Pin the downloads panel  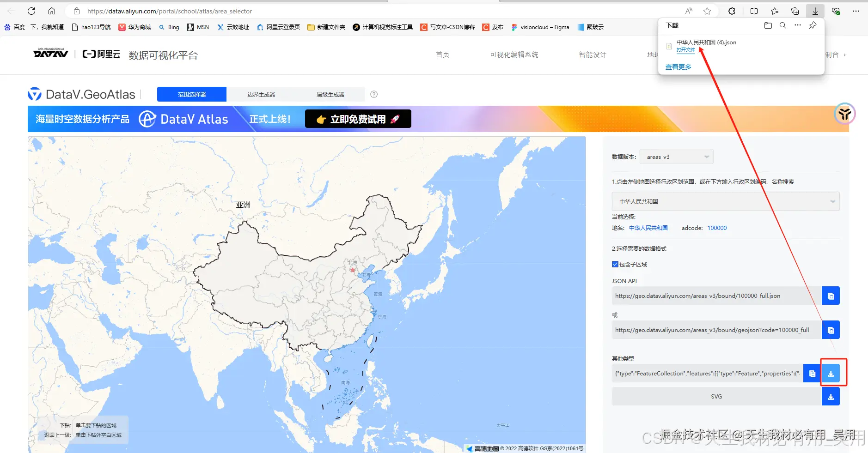[x=812, y=26]
